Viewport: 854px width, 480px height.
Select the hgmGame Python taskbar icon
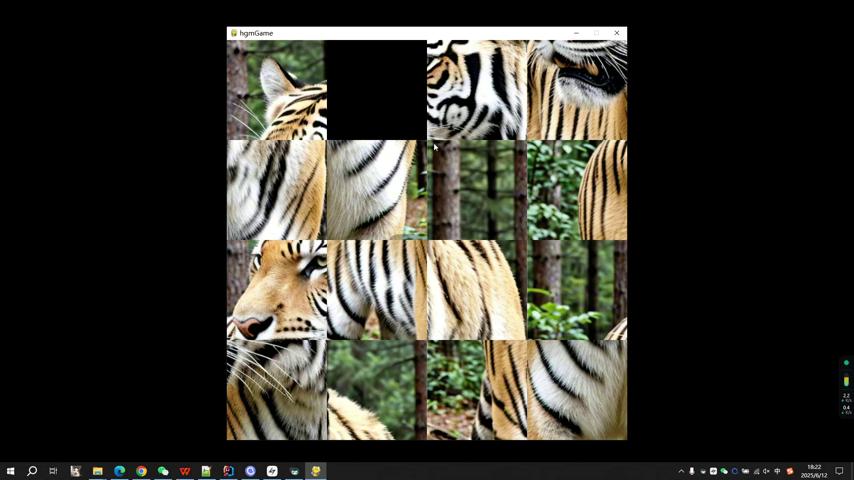tap(316, 471)
